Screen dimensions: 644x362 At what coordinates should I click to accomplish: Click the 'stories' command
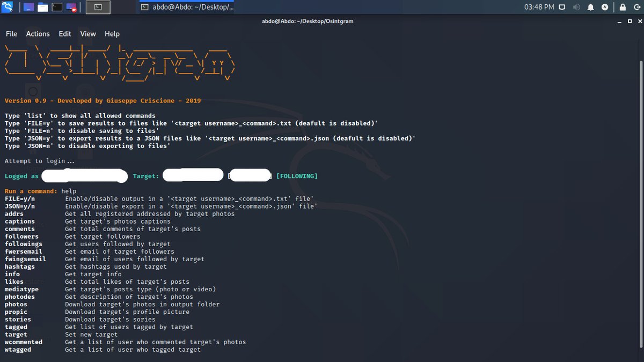(18, 319)
